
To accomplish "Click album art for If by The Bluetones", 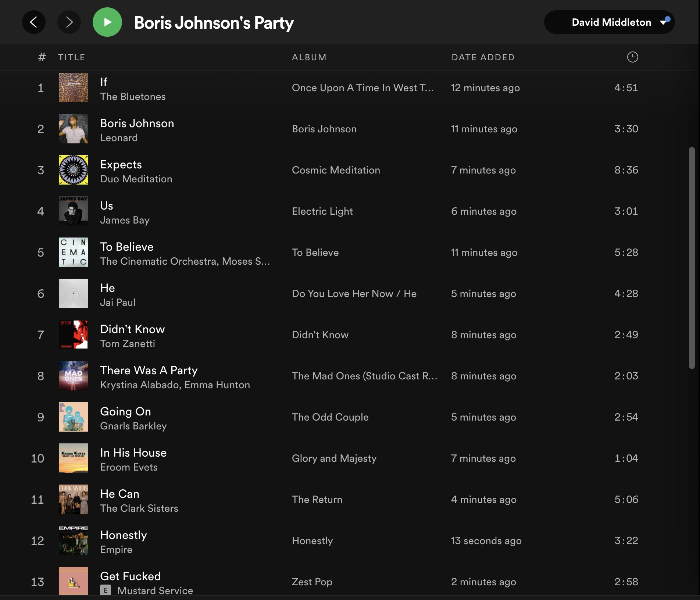I will click(x=74, y=87).
